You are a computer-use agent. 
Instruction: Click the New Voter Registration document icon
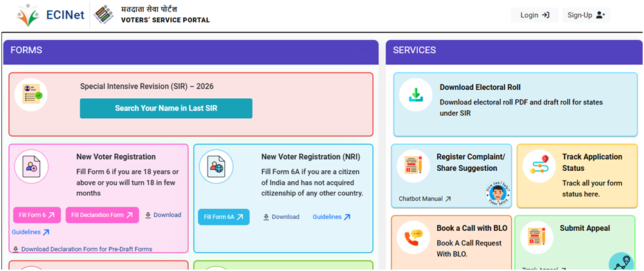tap(31, 167)
